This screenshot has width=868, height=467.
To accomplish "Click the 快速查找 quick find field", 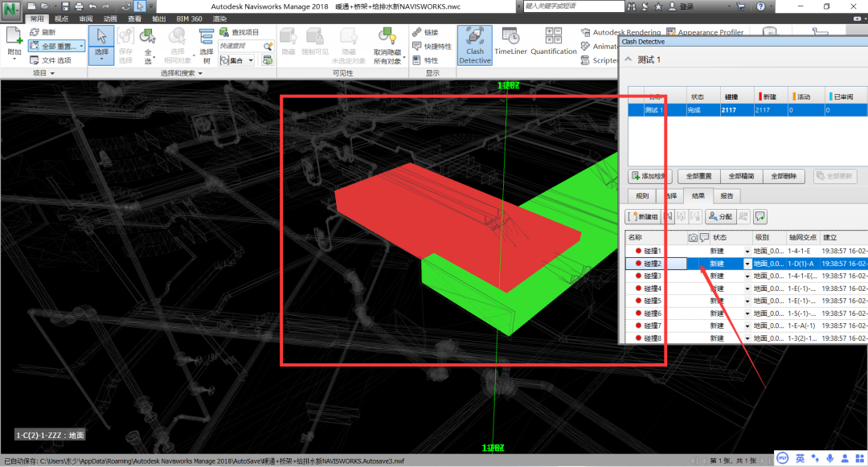I will pos(241,46).
